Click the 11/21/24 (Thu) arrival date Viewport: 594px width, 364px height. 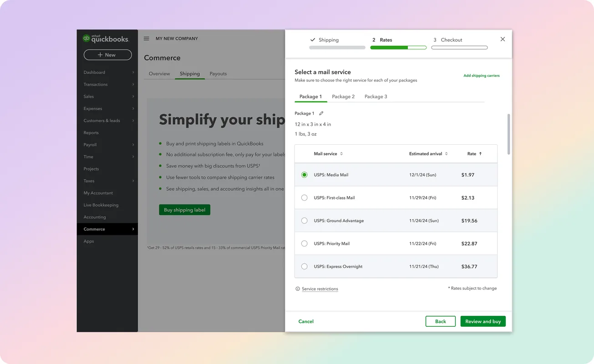point(424,266)
